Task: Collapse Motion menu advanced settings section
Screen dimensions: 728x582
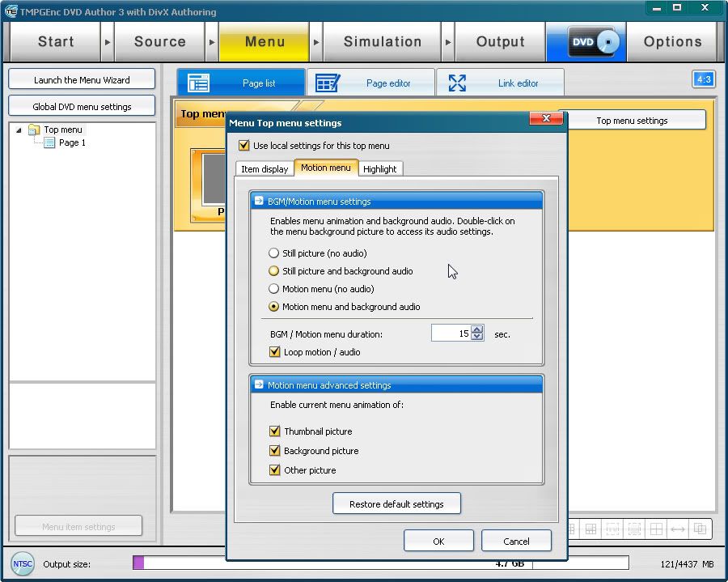Action: click(x=259, y=385)
